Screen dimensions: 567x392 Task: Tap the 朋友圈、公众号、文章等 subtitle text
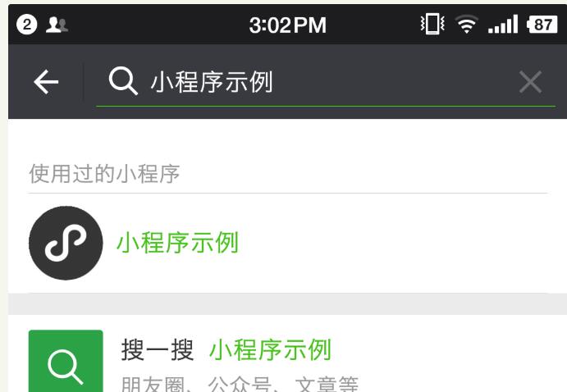240,384
